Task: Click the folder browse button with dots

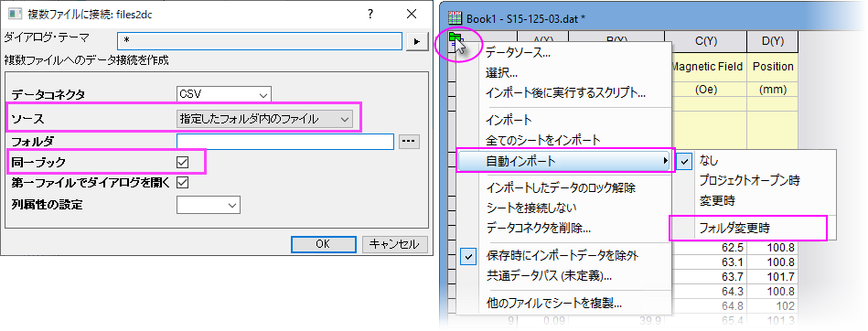Action: tap(409, 141)
